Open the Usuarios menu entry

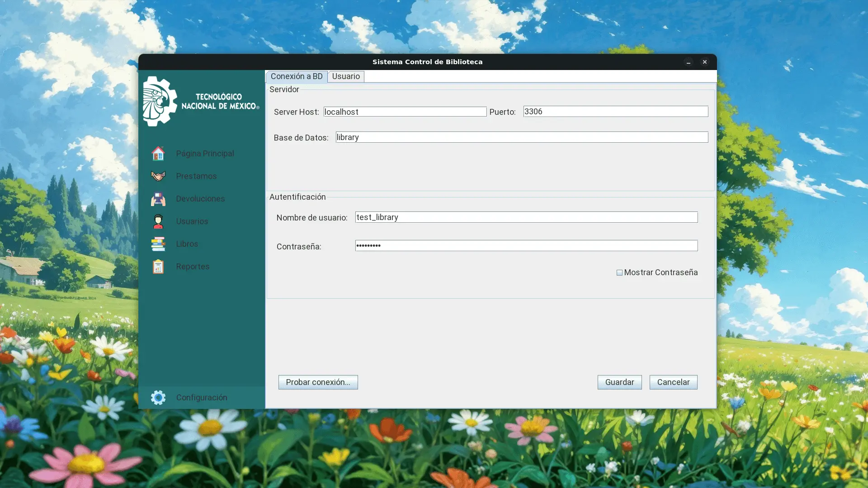coord(202,221)
